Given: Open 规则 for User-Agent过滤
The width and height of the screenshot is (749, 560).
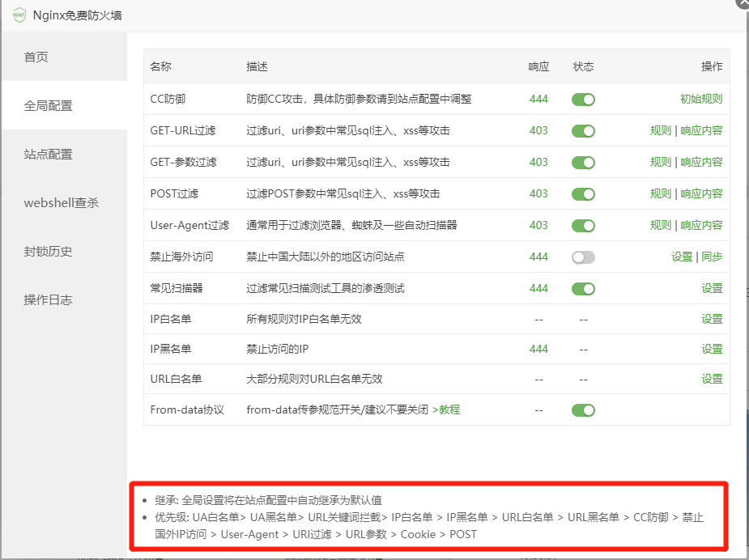Looking at the screenshot, I should (661, 225).
